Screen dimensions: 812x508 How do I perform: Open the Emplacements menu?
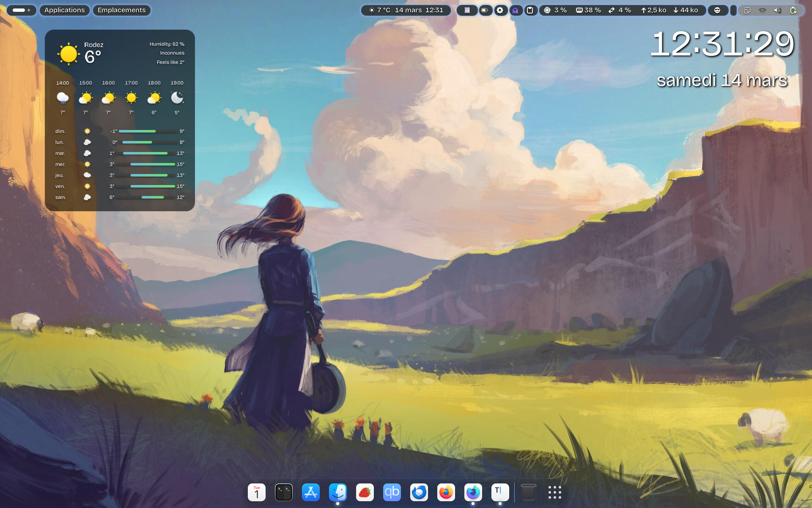point(121,10)
